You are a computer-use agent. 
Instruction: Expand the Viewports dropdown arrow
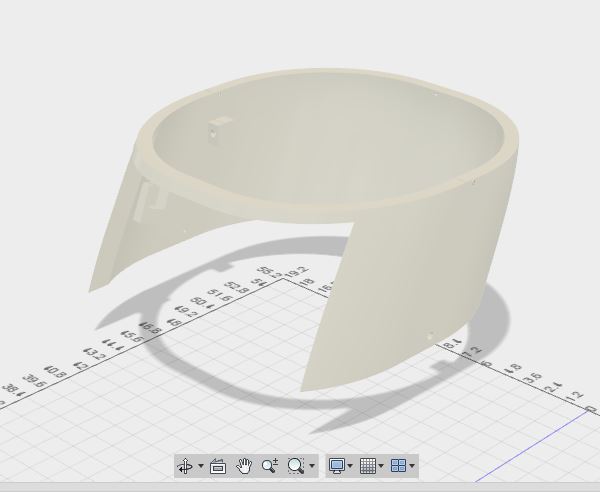(412, 466)
